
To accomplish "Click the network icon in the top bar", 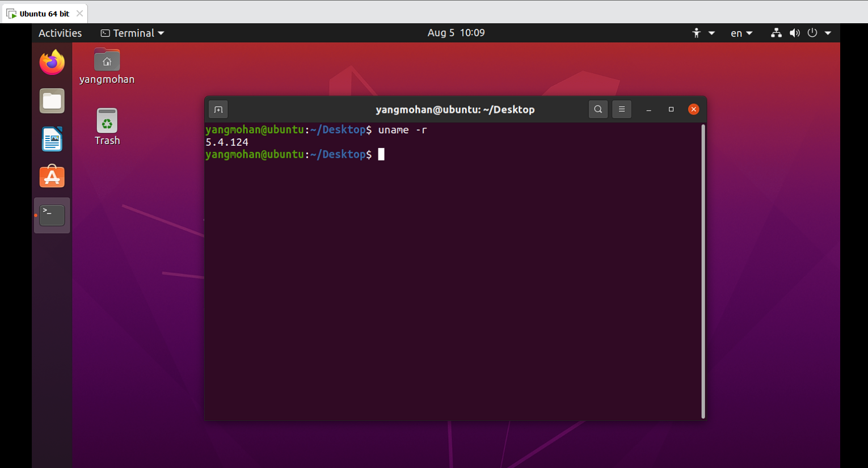I will point(776,33).
